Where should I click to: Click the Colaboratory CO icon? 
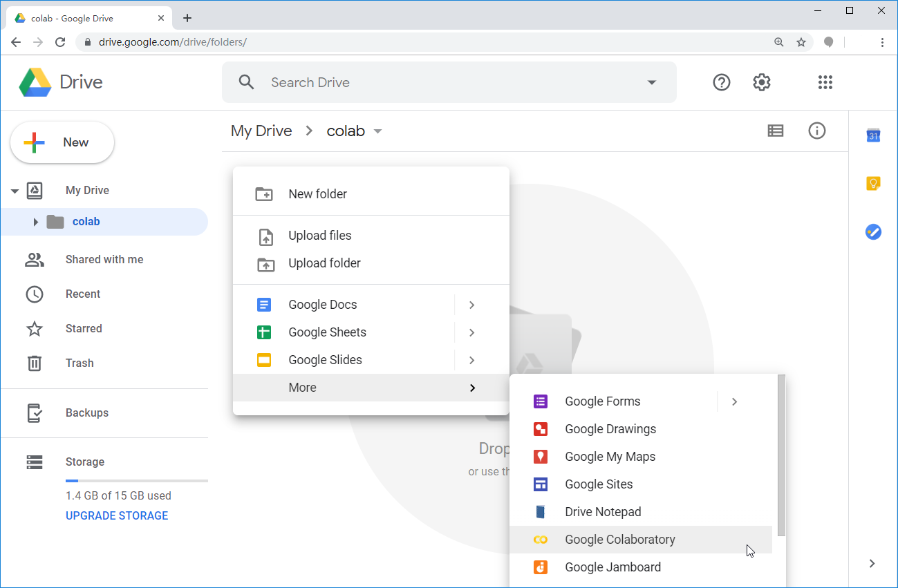click(541, 540)
